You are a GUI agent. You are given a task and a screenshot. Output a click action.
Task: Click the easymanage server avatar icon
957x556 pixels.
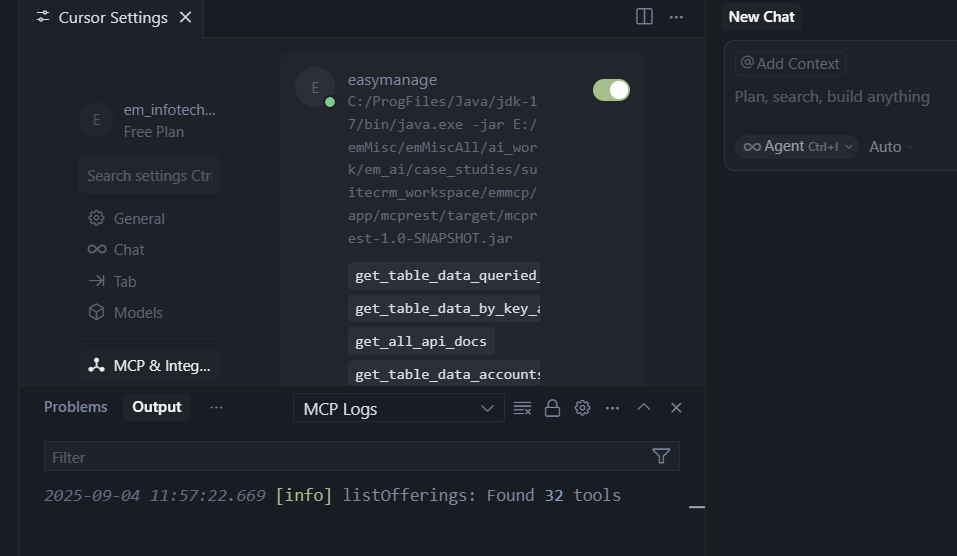(315, 87)
